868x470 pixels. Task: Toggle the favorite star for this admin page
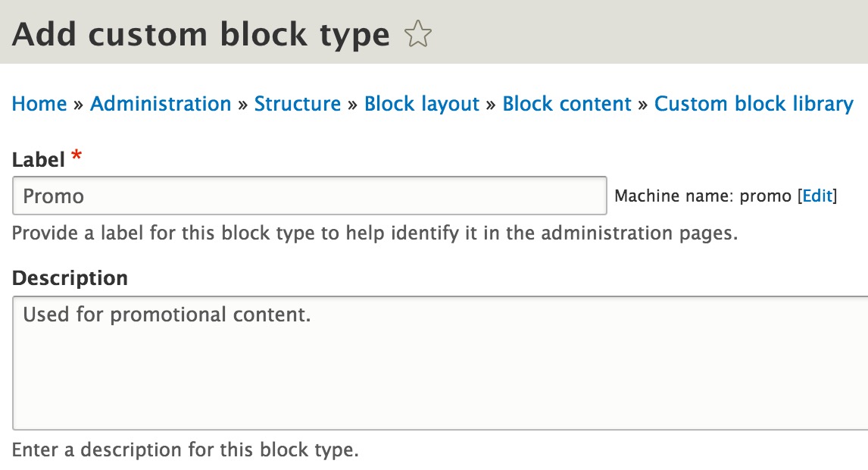click(x=417, y=33)
